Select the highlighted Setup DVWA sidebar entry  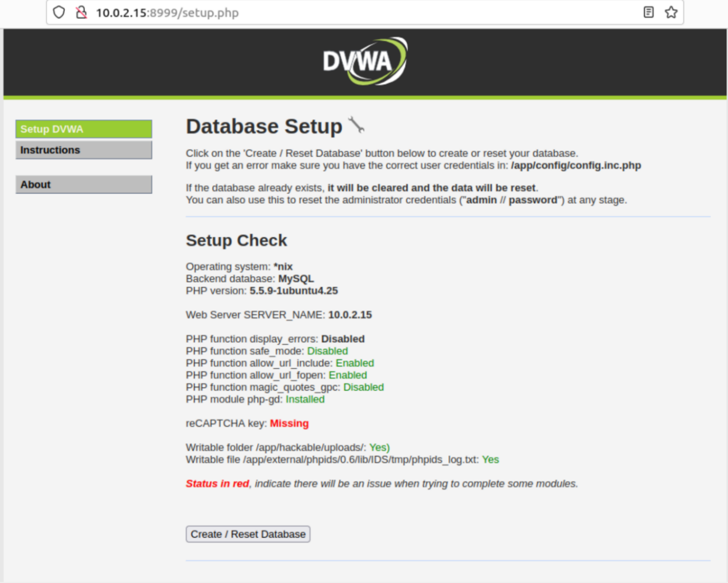pyautogui.click(x=84, y=129)
